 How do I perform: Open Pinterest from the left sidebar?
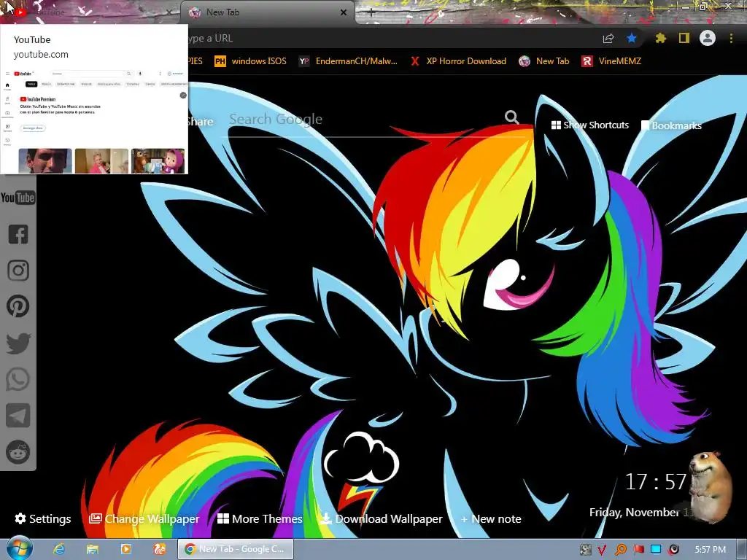18,306
